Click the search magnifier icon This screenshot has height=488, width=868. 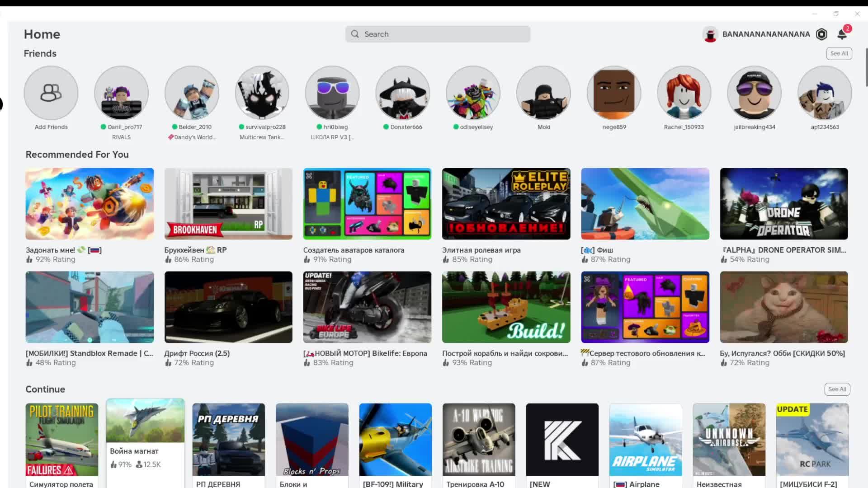tap(355, 34)
